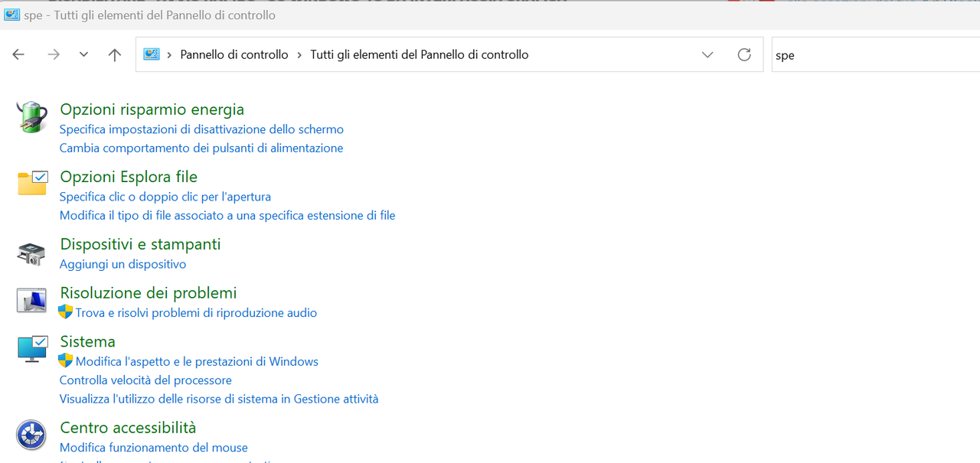
Task: Click the Tutti gli elementi del Pannello di controllo breadcrumb
Action: point(420,54)
